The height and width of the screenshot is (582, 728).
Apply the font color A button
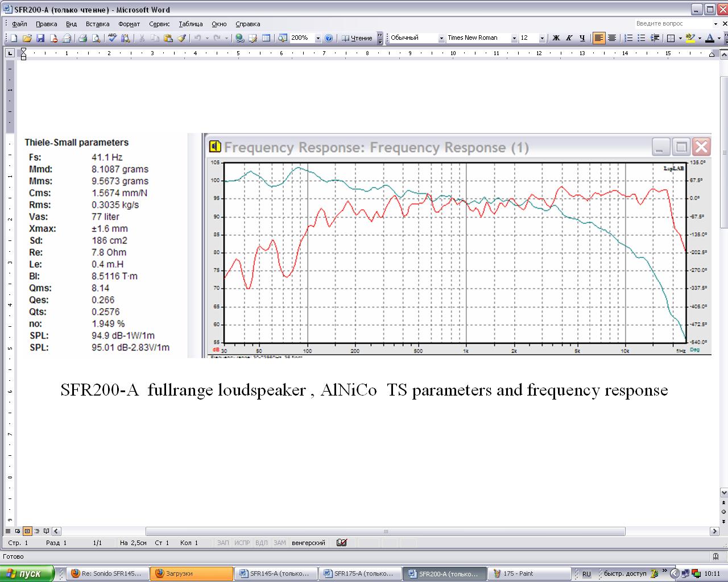click(711, 38)
